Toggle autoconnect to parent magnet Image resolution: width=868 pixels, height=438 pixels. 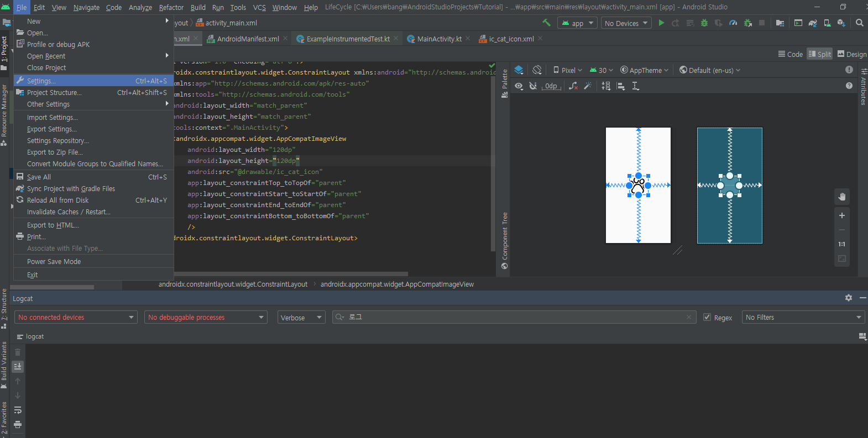[533, 86]
